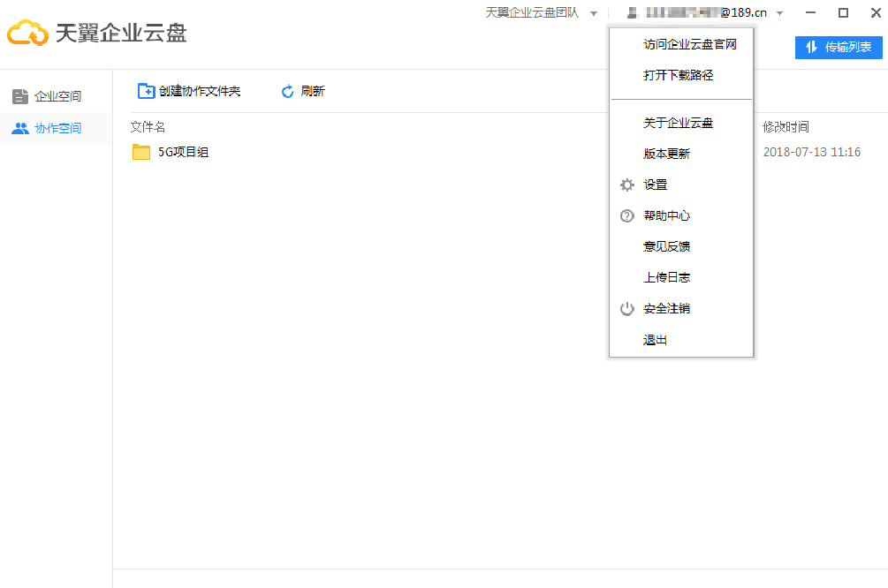
Task: Click the 协作空间 people icon in the sidebar
Action: pyautogui.click(x=19, y=129)
